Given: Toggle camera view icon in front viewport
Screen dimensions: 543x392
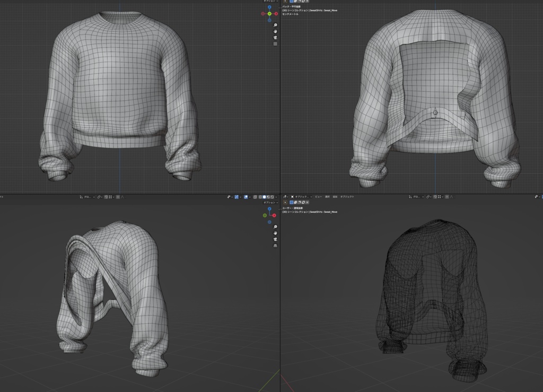Looking at the screenshot, I should (275, 38).
